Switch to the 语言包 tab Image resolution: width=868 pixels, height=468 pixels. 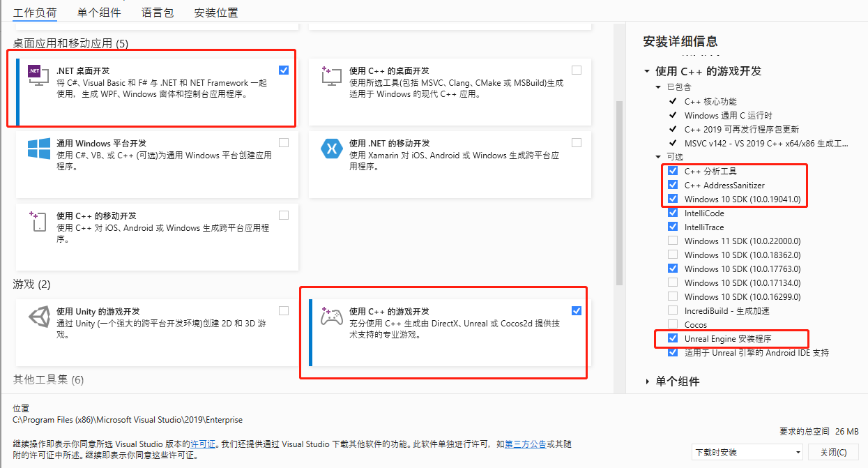(158, 13)
